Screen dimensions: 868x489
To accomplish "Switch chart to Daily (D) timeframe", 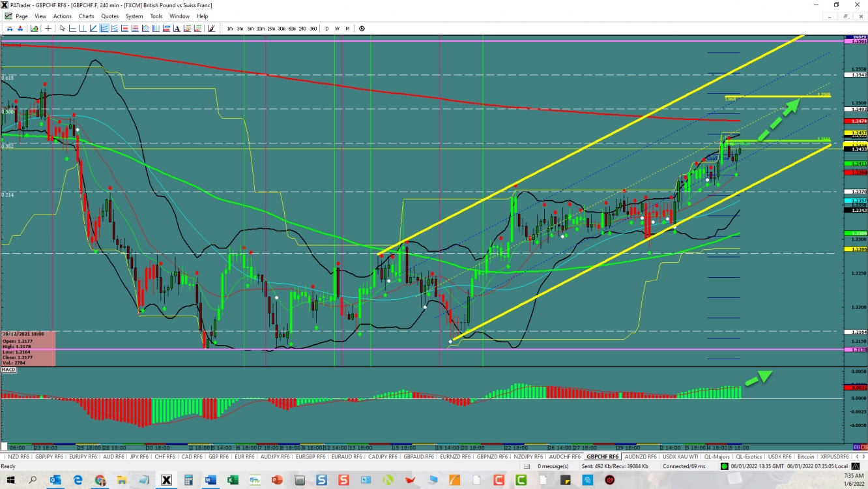I will (327, 29).
